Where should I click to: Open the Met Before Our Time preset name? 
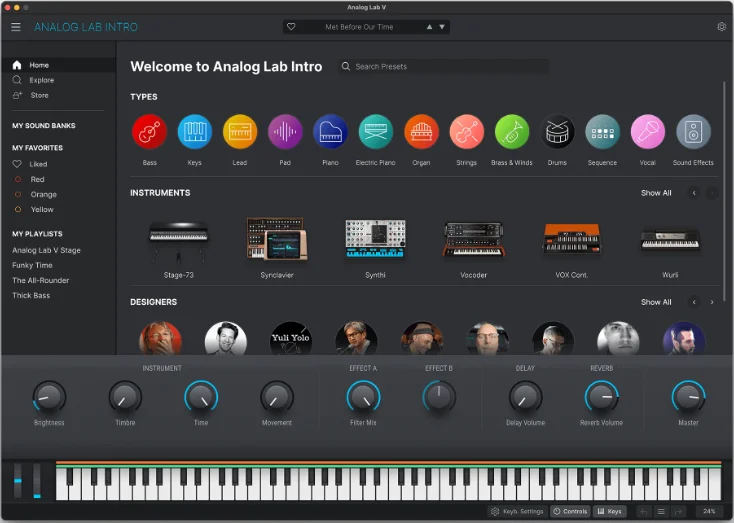(x=359, y=27)
